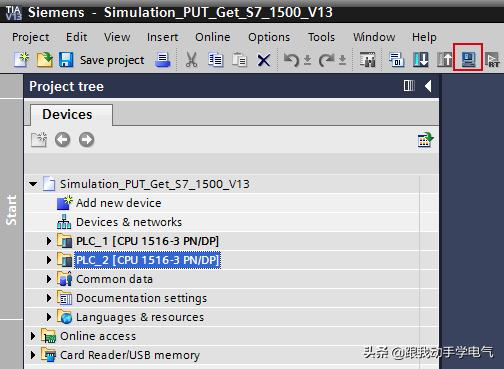Expand the Card Reader/USB memory node
Viewport: 504px width, 369px height.
coord(33,355)
